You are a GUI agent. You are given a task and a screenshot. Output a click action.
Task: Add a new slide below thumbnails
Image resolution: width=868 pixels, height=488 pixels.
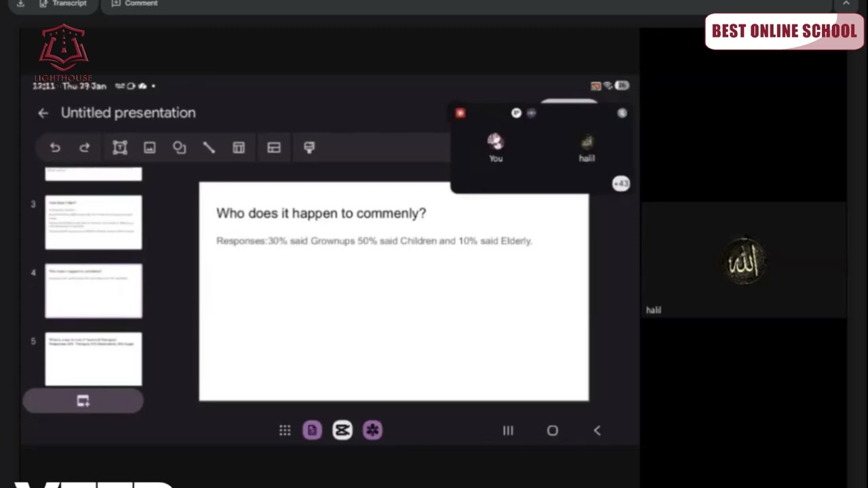coord(83,401)
